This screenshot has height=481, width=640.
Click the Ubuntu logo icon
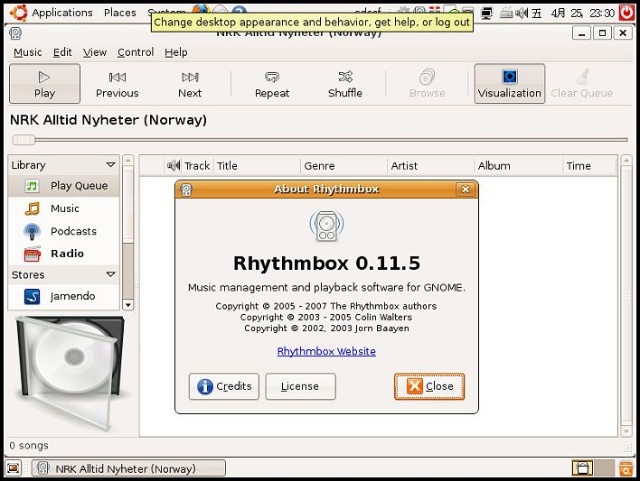coord(19,13)
